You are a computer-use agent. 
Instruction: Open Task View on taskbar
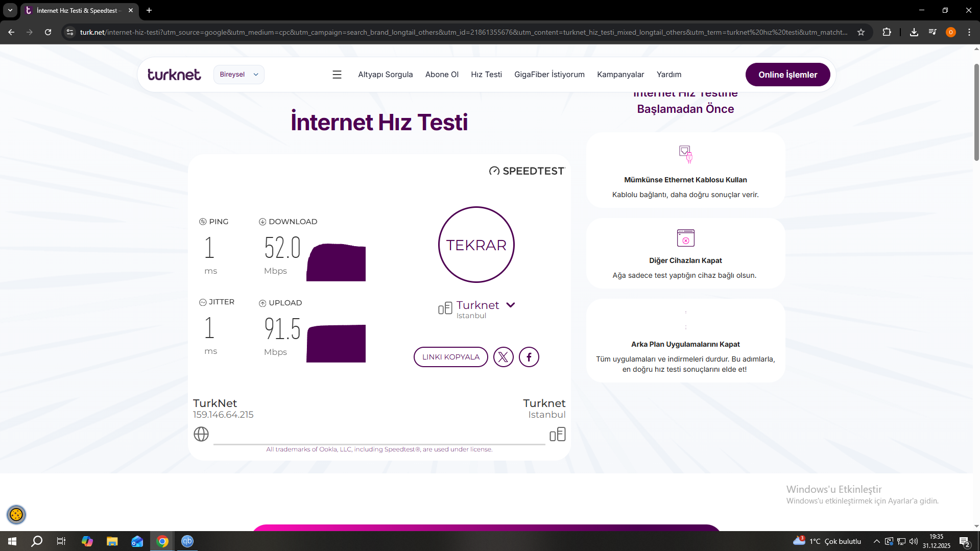tap(61, 541)
